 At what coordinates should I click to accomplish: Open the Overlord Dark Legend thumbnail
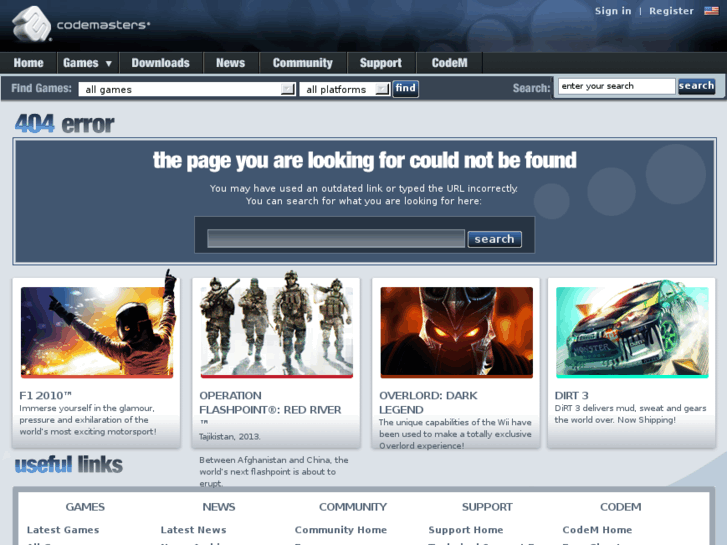(x=457, y=332)
